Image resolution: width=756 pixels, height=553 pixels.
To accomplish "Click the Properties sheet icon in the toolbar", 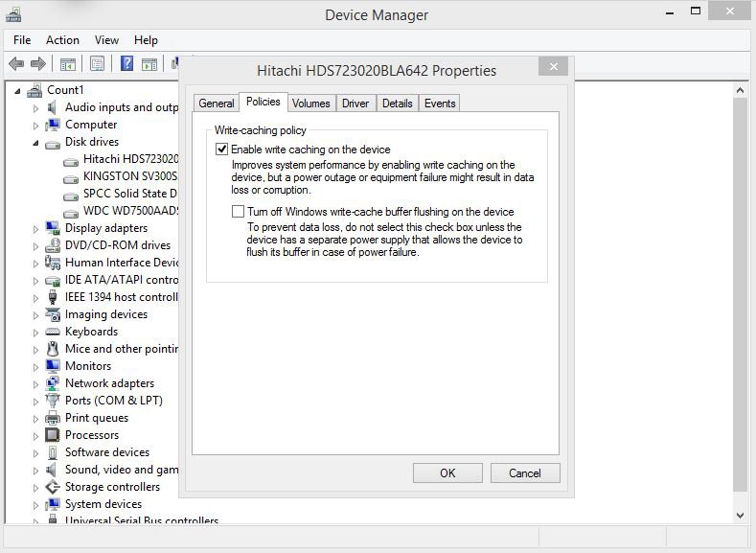I will pos(97,64).
